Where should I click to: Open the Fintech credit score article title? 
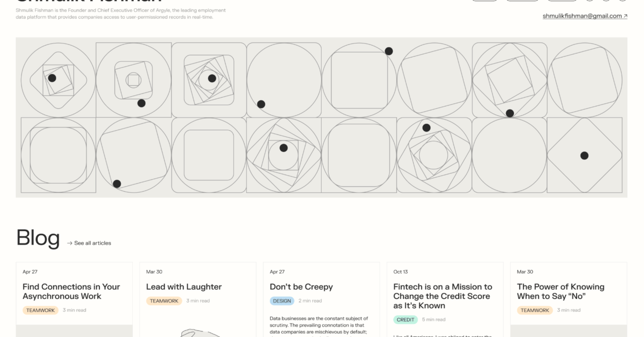[443, 296]
